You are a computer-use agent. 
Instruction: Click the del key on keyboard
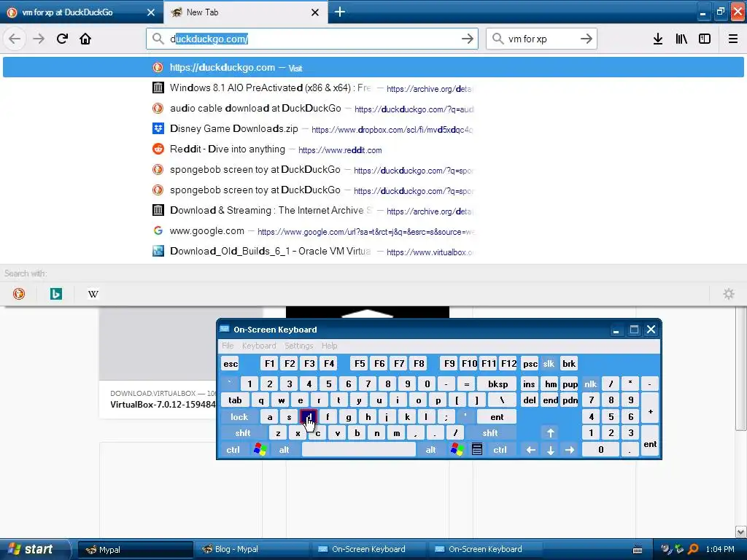[x=530, y=400]
